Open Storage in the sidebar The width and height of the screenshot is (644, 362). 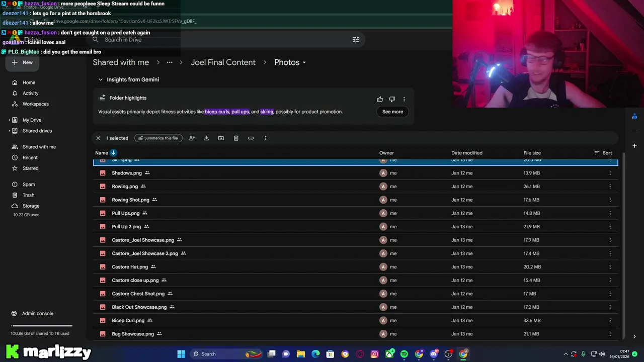pos(31,206)
